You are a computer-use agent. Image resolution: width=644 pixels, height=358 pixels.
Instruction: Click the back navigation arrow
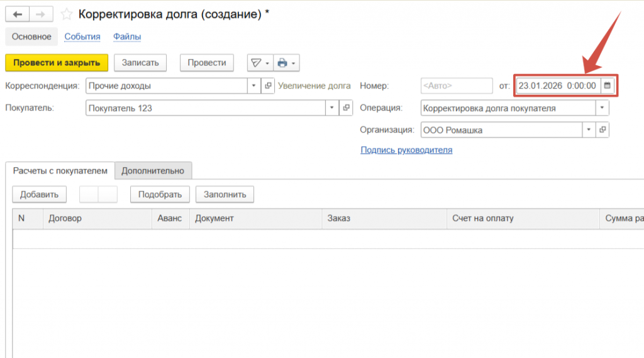point(17,14)
